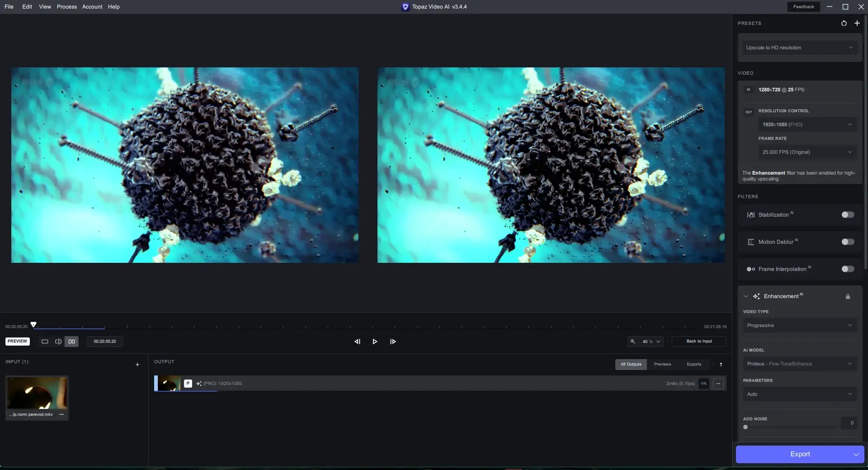Click the Enhancement lock icon
The height and width of the screenshot is (470, 868).
[x=848, y=297]
